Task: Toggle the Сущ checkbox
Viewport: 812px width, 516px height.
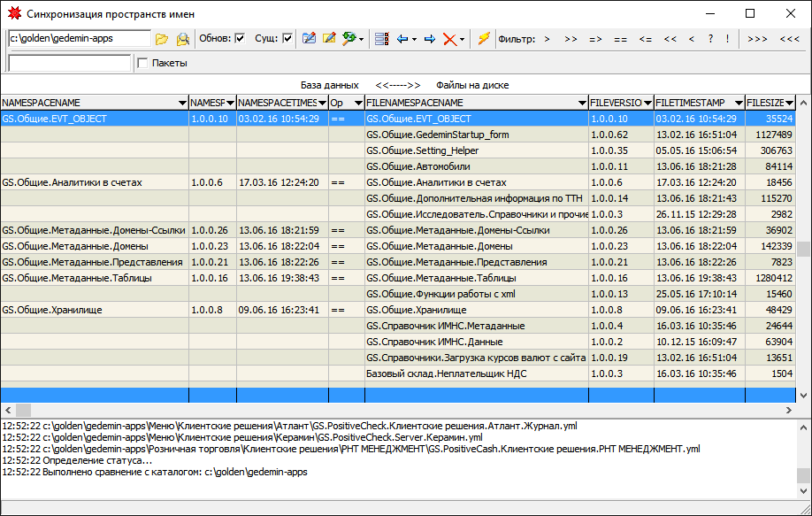Action: point(287,39)
